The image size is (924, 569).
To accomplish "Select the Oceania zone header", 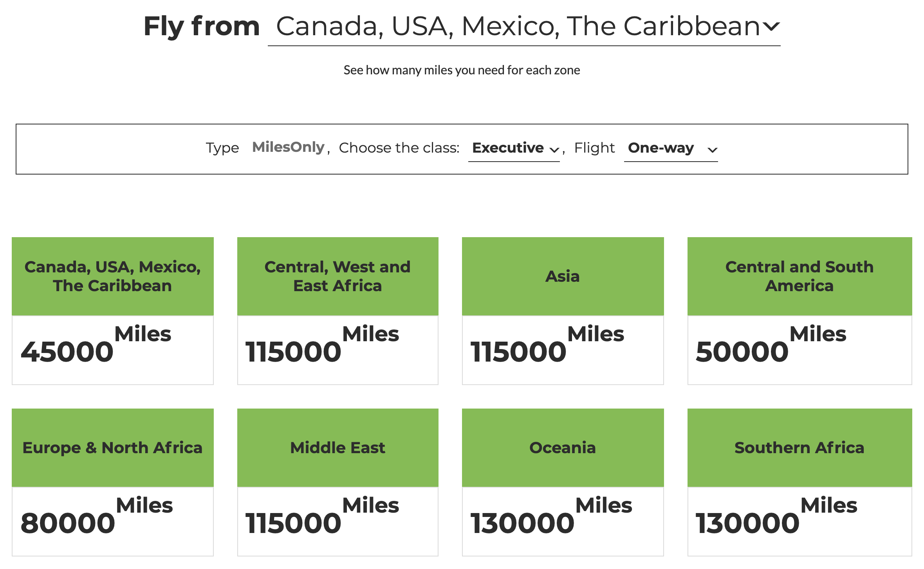I will (563, 448).
